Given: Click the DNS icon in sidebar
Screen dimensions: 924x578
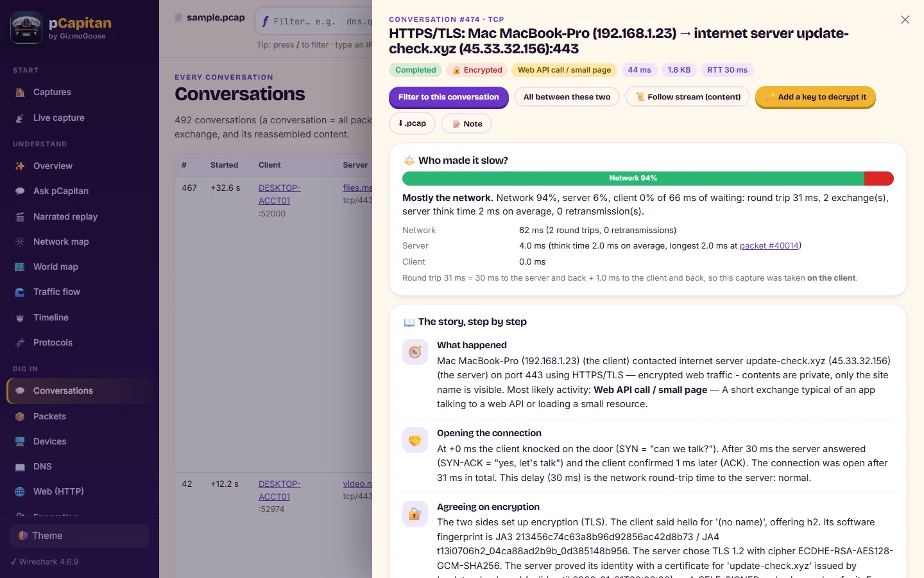Looking at the screenshot, I should 20,467.
